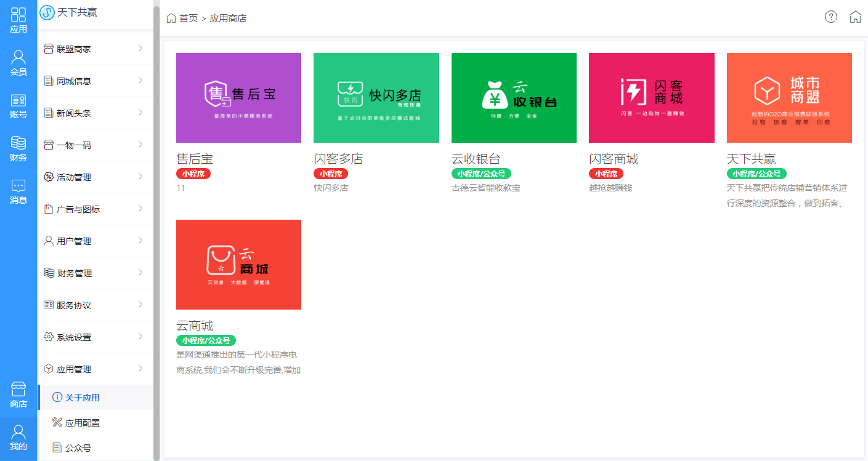868x461 pixels.
Task: Collapse the 应用管理 menu chevron
Action: pos(140,369)
